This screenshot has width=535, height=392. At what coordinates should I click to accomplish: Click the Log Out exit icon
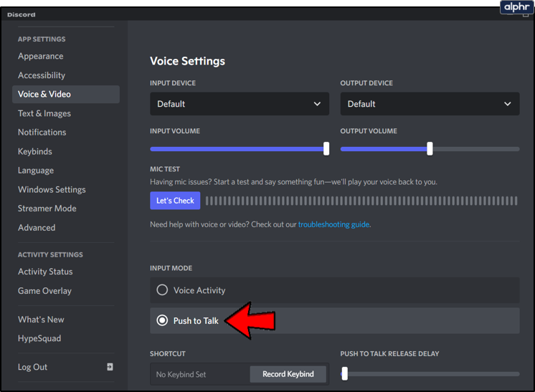click(x=110, y=367)
